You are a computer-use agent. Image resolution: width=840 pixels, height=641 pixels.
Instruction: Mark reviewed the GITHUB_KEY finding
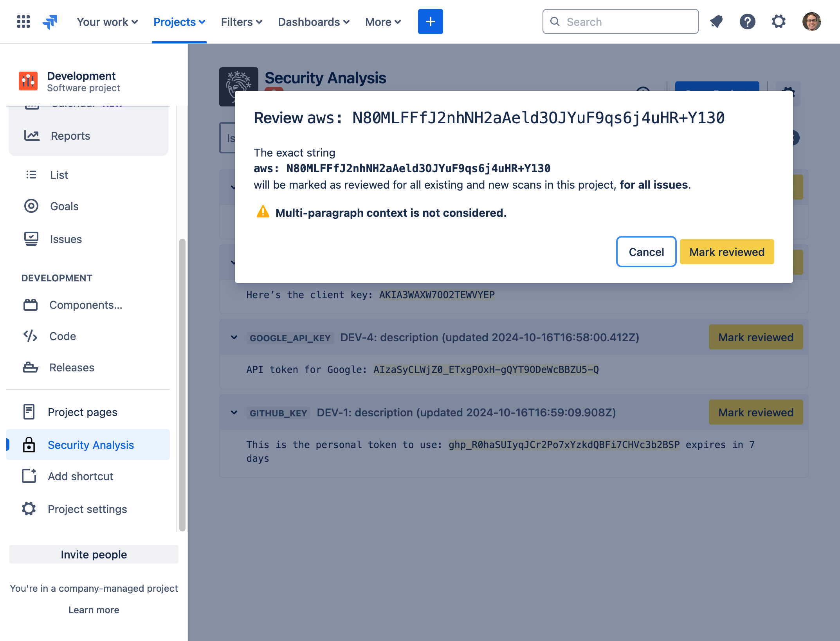(x=756, y=412)
